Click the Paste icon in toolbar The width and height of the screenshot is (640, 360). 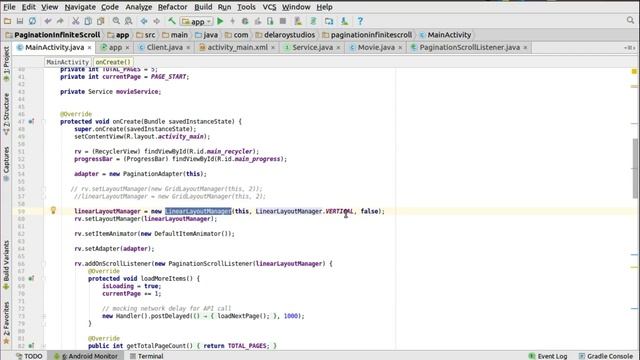pyautogui.click(x=100, y=21)
